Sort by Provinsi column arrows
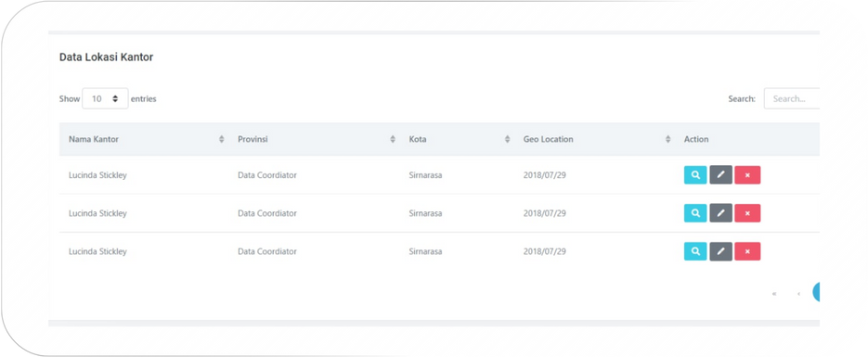 [393, 139]
